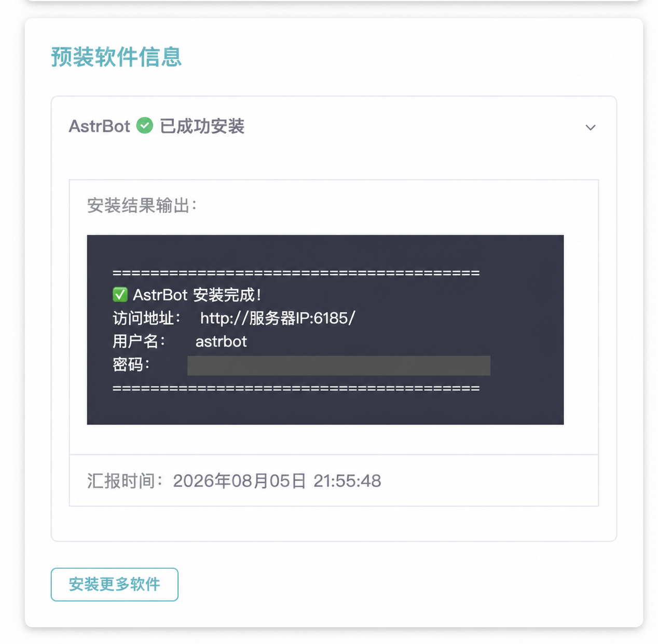Click the access URL http://服务器IP:6185/
This screenshot has width=658, height=644.
tap(278, 318)
